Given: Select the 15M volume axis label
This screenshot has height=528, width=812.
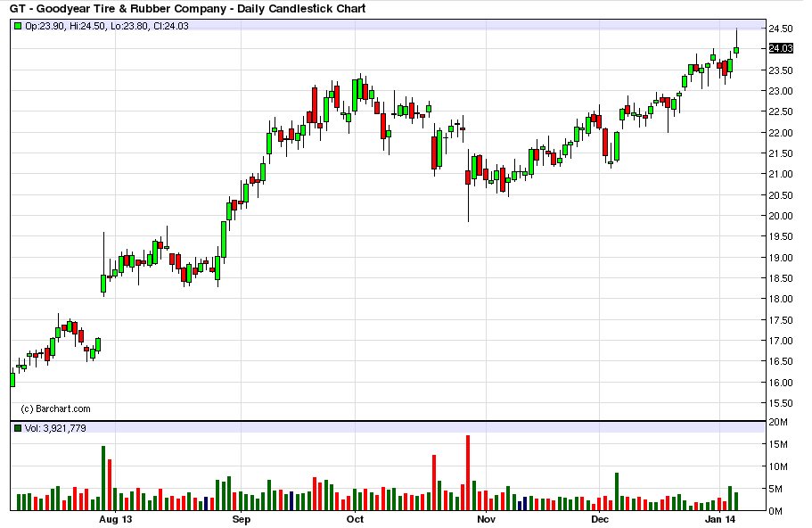Looking at the screenshot, I should 778,444.
